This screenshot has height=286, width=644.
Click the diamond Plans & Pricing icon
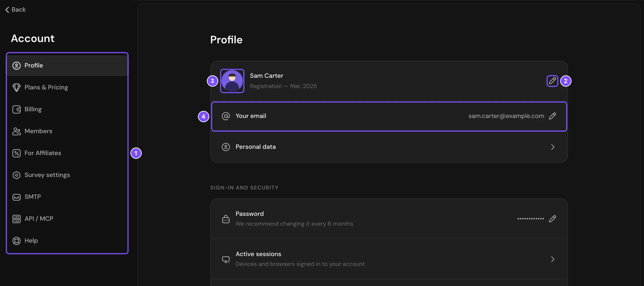(17, 87)
